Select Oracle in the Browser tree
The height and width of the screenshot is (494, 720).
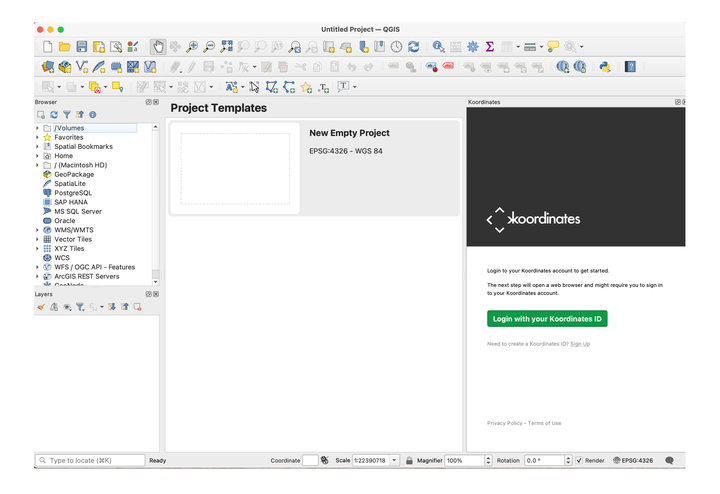[65, 220]
